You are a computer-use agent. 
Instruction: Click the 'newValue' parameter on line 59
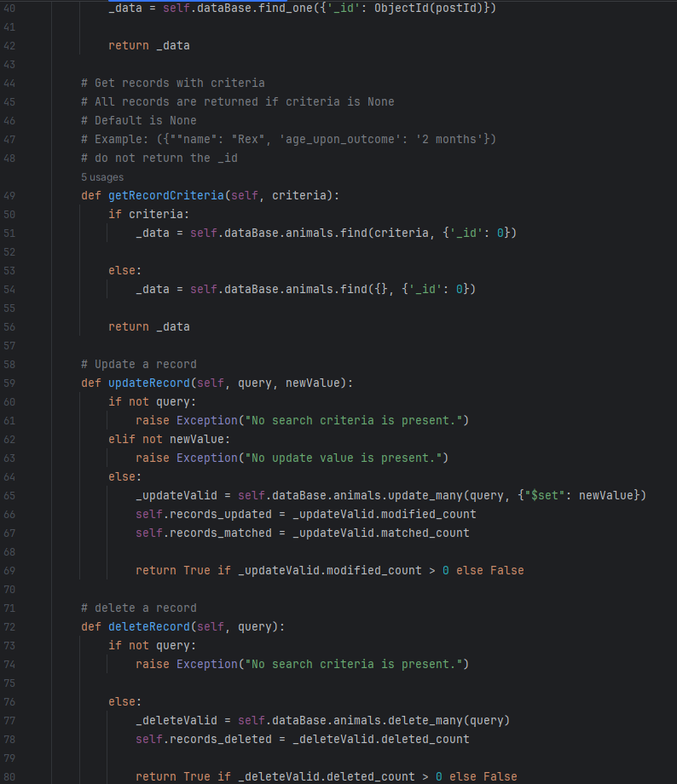pyautogui.click(x=313, y=383)
